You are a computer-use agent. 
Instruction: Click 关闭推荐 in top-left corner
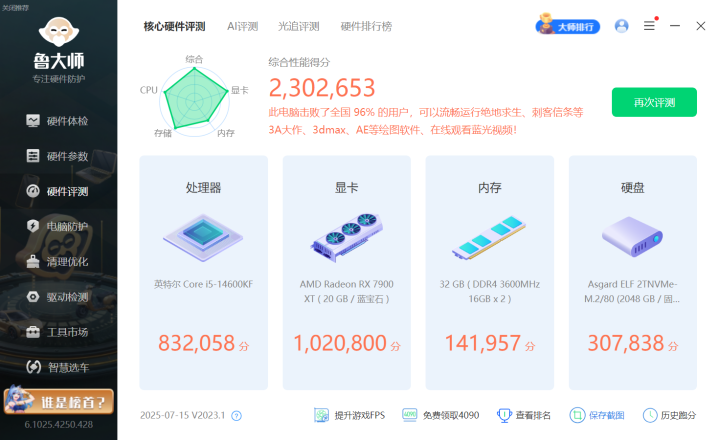tap(15, 8)
